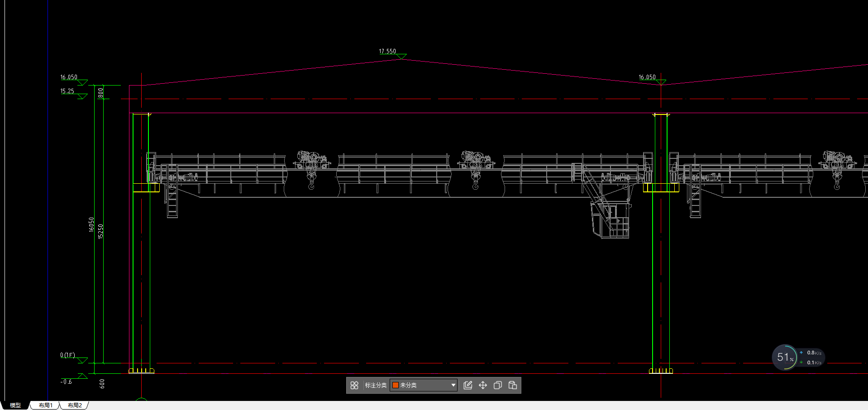The width and height of the screenshot is (868, 410).
Task: Switch to the 布局2 tab
Action: (x=75, y=405)
